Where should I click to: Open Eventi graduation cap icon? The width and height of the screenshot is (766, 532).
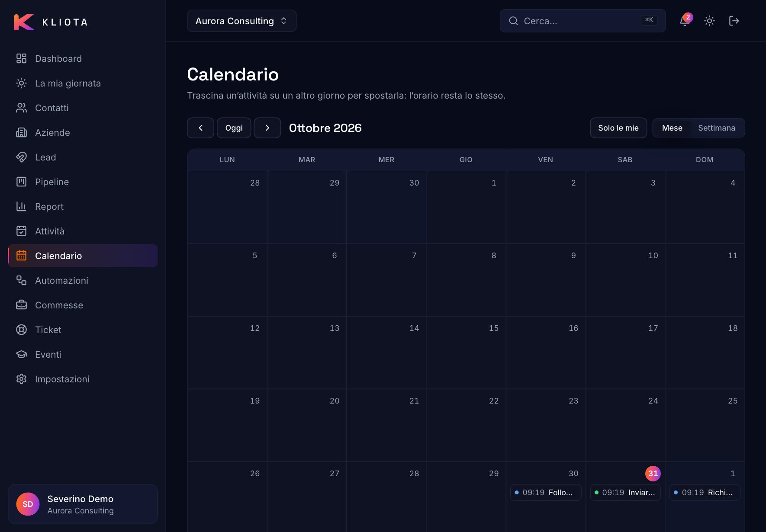click(21, 354)
